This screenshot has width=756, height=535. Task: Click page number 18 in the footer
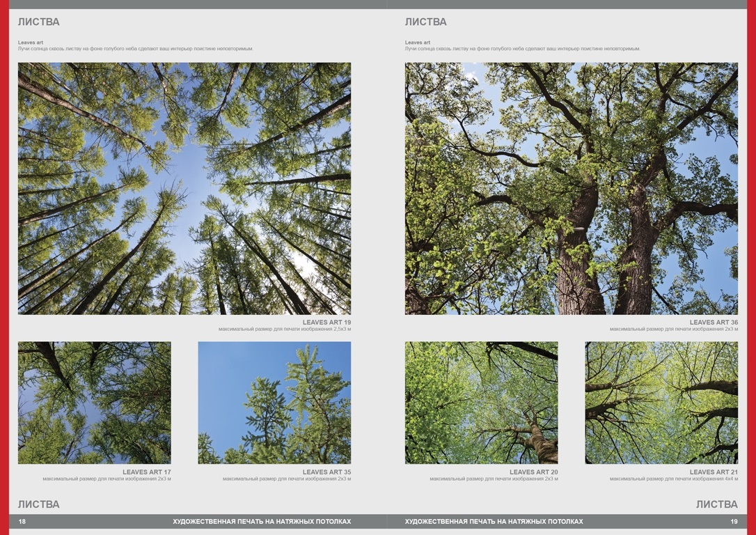tap(22, 522)
